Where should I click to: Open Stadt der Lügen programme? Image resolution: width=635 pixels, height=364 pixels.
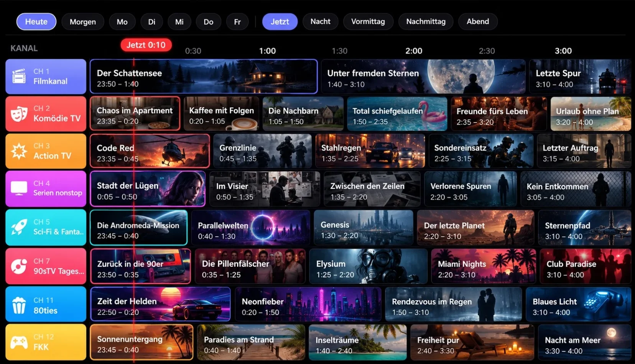click(x=148, y=189)
